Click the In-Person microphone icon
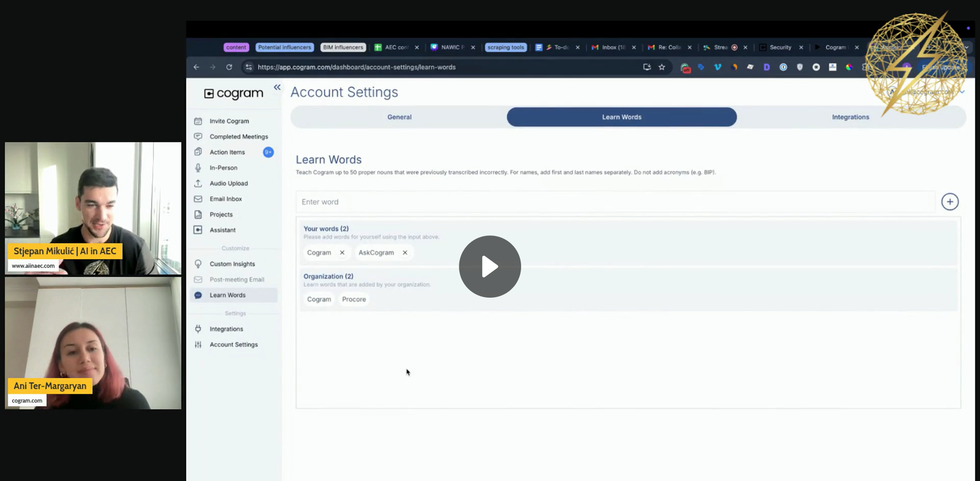 pyautogui.click(x=198, y=168)
